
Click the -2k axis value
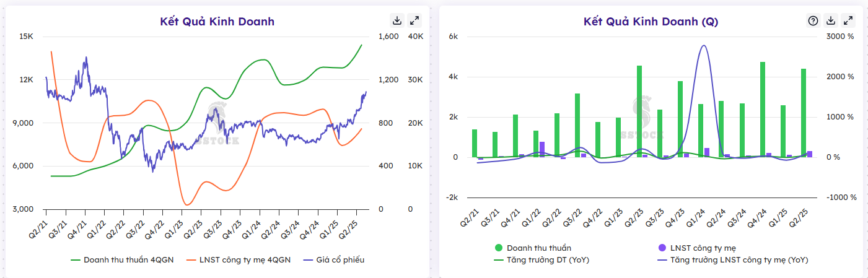click(x=453, y=198)
